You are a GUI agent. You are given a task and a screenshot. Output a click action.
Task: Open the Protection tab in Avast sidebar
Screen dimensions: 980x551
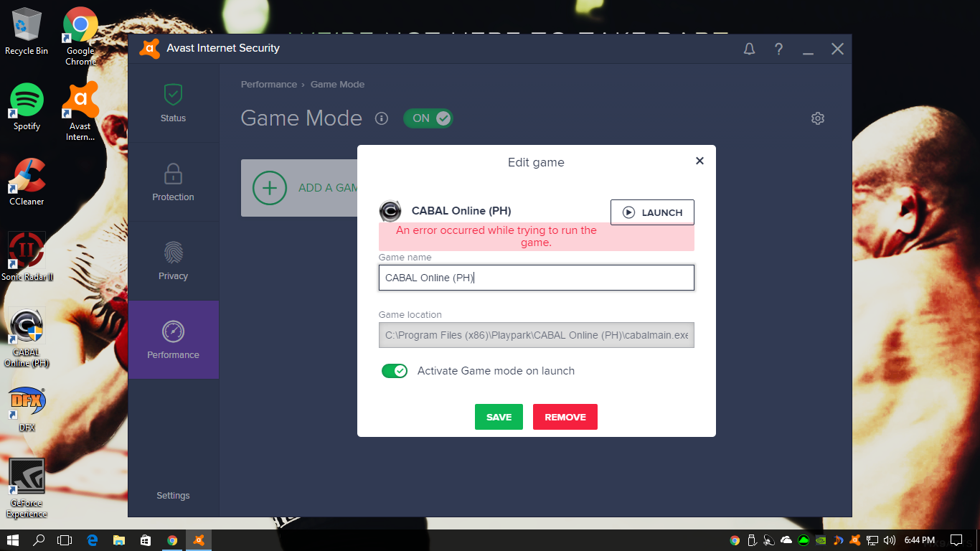coord(173,182)
